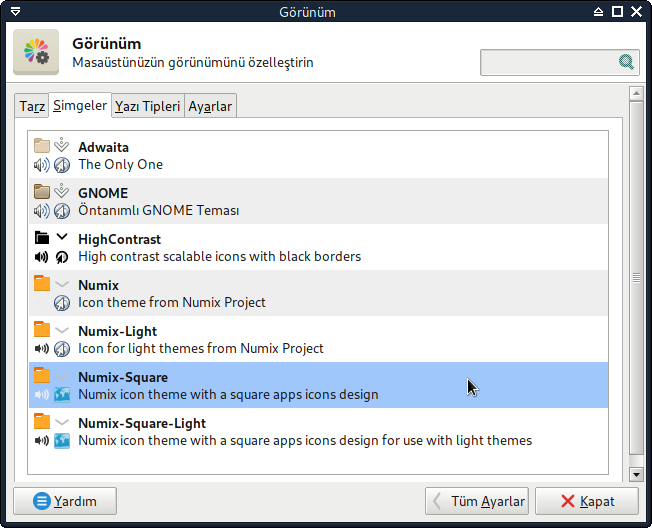Click the GNOME folder preview icon
This screenshot has width=652, height=528.
tap(42, 191)
